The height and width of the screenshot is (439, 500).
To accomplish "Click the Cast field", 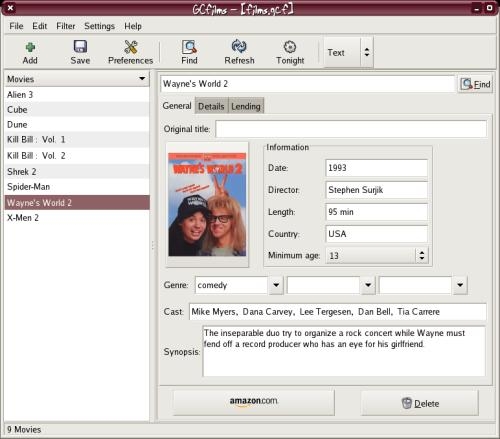I will point(338,312).
